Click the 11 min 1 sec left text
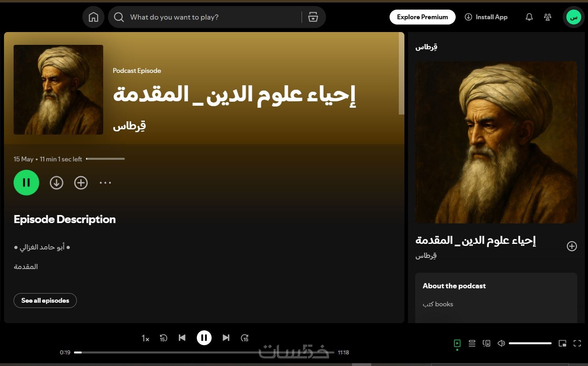Viewport: 588px width, 366px height. click(x=61, y=159)
